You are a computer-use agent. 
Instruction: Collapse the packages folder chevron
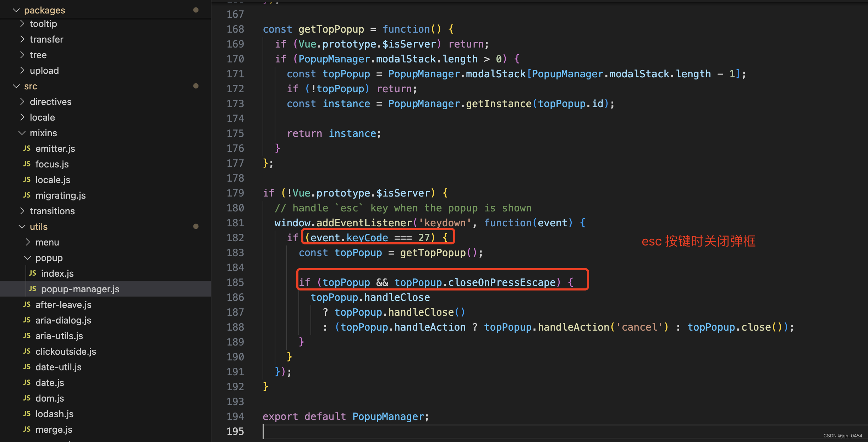tap(16, 10)
